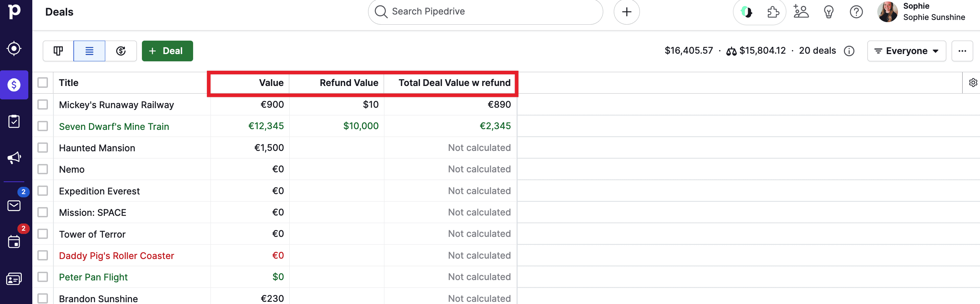Open the Mail inbox icon
Image resolution: width=980 pixels, height=304 pixels.
14,206
